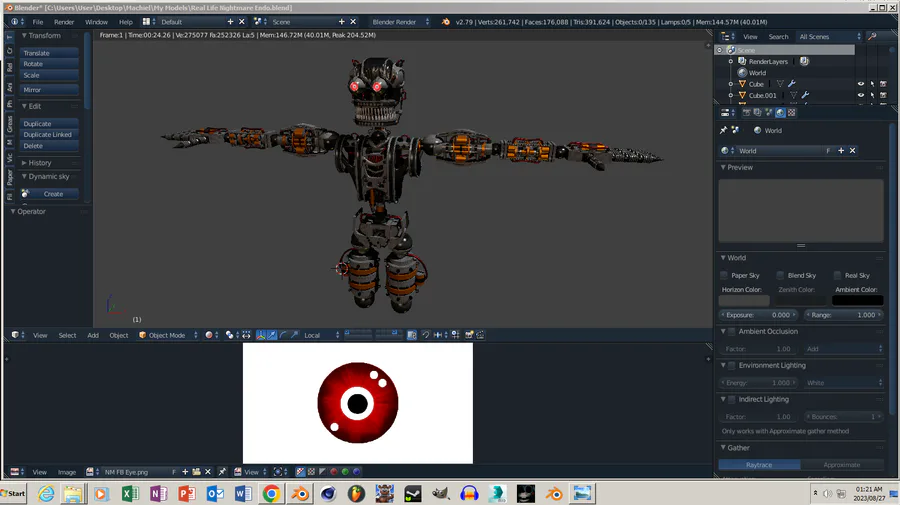Viewport: 900px width, 505px height.
Task: Open the Render Layers properties tab icon
Action: [758, 112]
